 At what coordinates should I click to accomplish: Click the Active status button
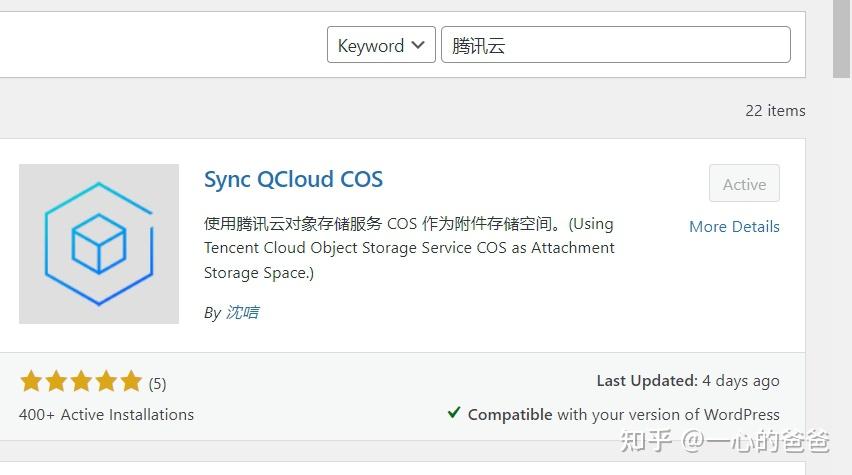[x=744, y=184]
